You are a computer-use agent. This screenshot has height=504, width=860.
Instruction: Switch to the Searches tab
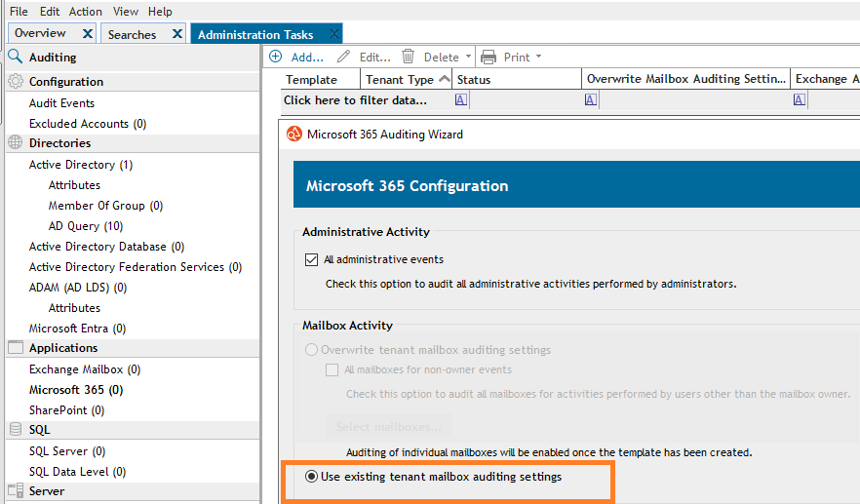(x=132, y=34)
